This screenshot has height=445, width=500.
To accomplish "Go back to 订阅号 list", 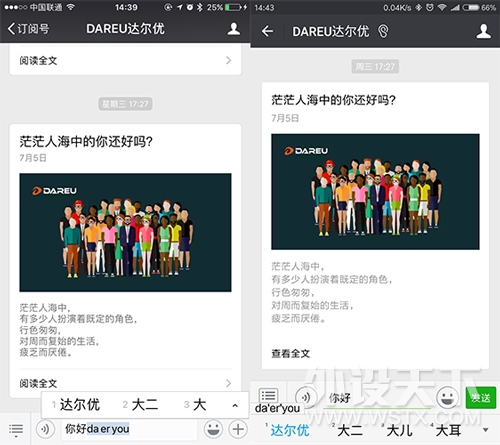I will click(x=28, y=29).
